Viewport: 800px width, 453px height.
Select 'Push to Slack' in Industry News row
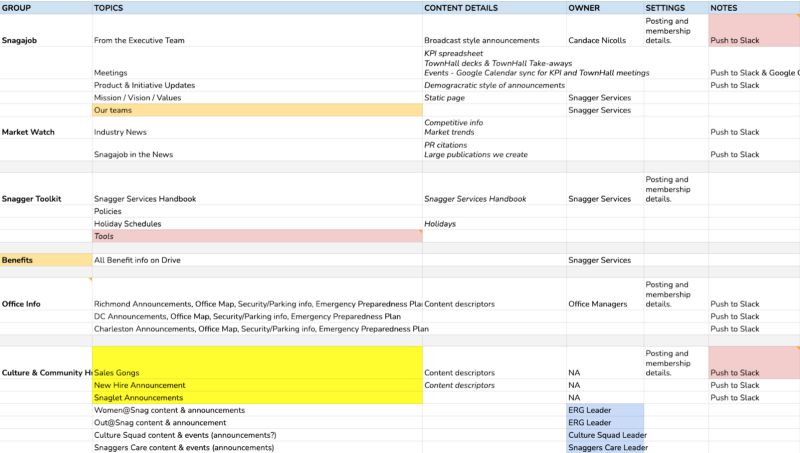tap(754, 128)
